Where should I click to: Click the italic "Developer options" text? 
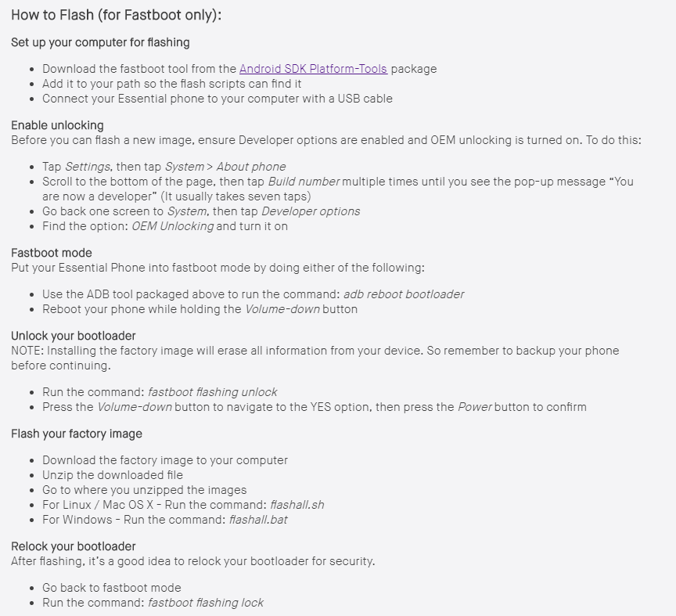(311, 211)
